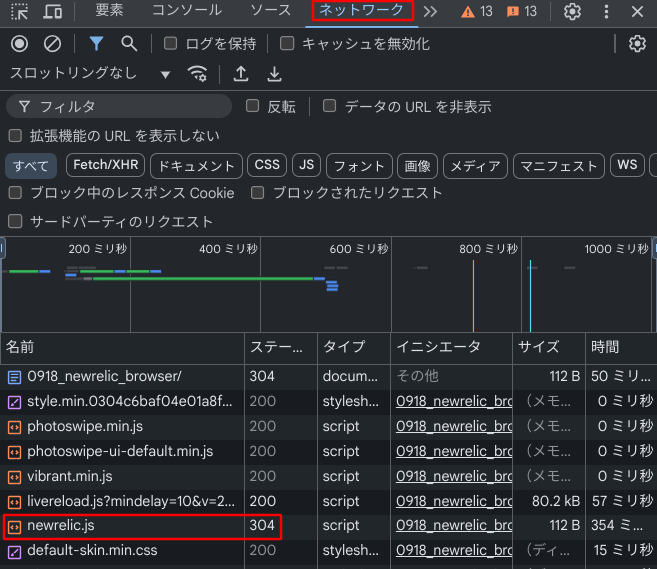Open the ソース tab
657x569 pixels.
pos(270,10)
